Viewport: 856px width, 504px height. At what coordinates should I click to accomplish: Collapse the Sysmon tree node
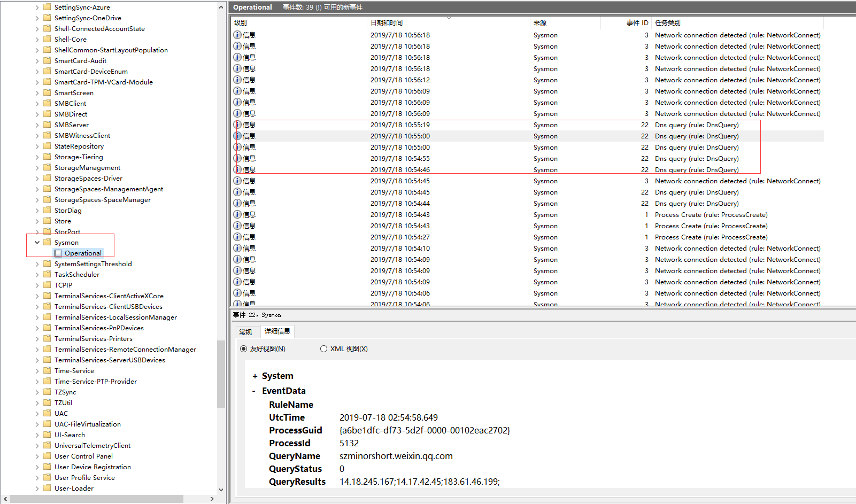(37, 242)
